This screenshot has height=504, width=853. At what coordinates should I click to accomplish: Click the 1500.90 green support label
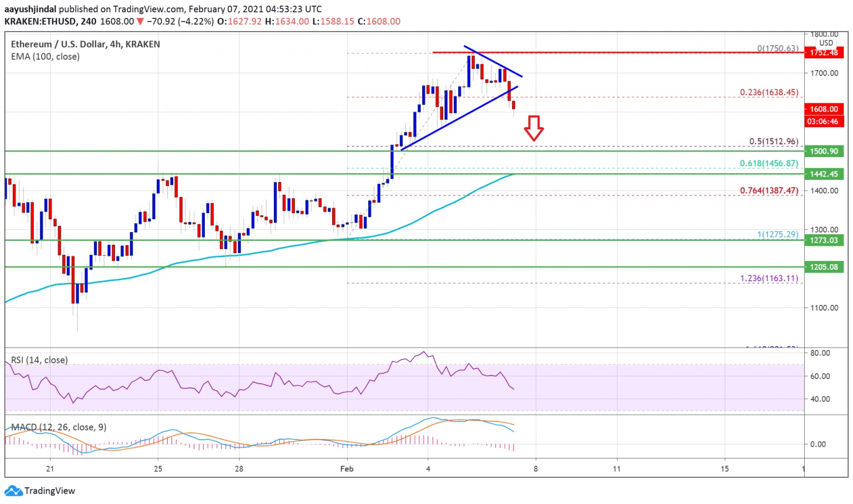pyautogui.click(x=824, y=151)
